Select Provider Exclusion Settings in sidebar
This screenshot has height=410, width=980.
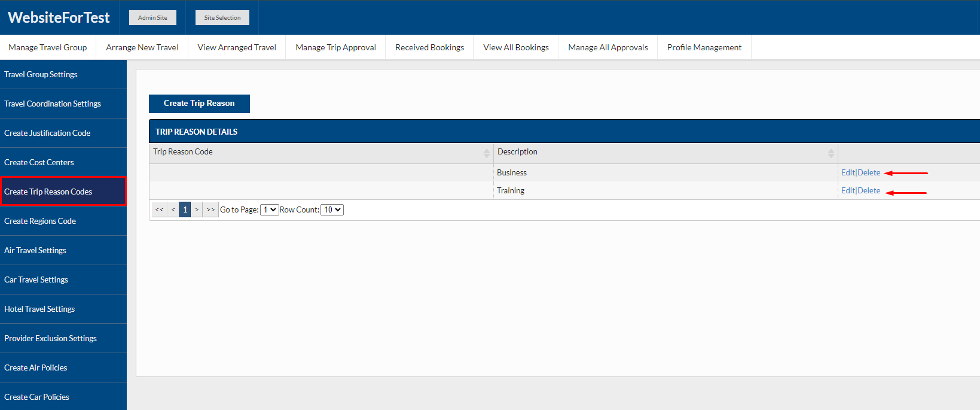(x=63, y=338)
